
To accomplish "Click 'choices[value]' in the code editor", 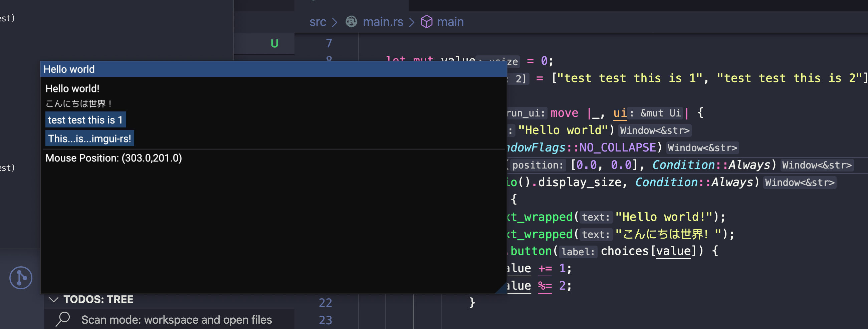I will tap(649, 251).
